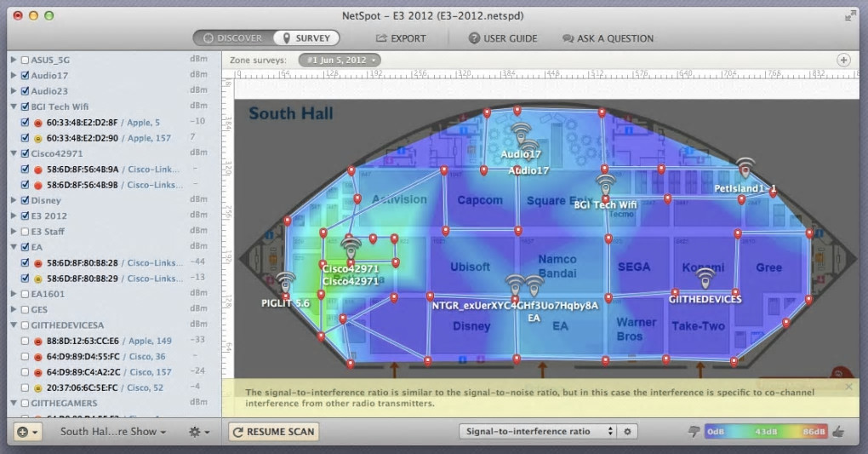Click the yellow status dot of 58:6D:8F:80:B8:29
This screenshot has width=868, height=454.
tap(38, 279)
